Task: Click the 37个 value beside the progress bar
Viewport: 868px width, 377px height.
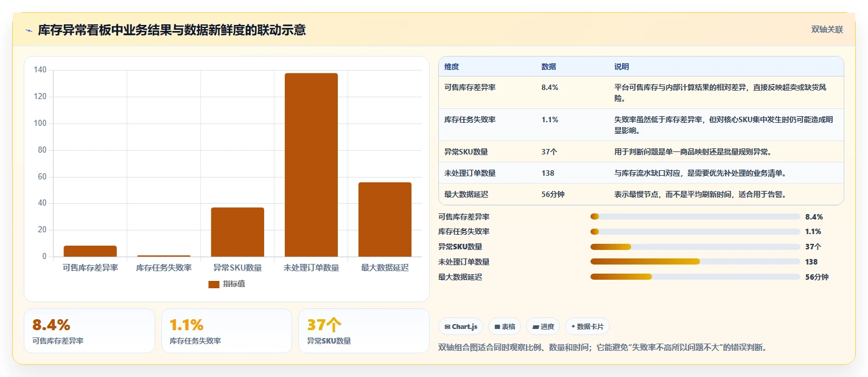Action: coord(813,247)
